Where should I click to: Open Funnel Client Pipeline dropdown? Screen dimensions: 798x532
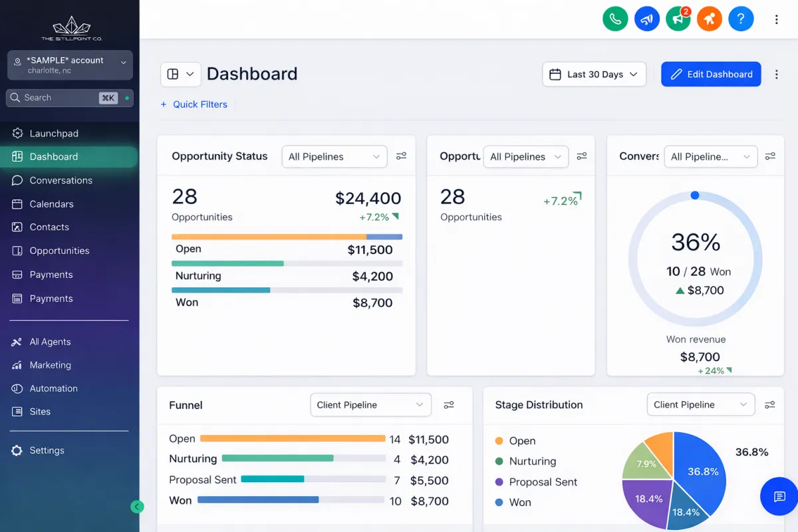click(x=371, y=404)
